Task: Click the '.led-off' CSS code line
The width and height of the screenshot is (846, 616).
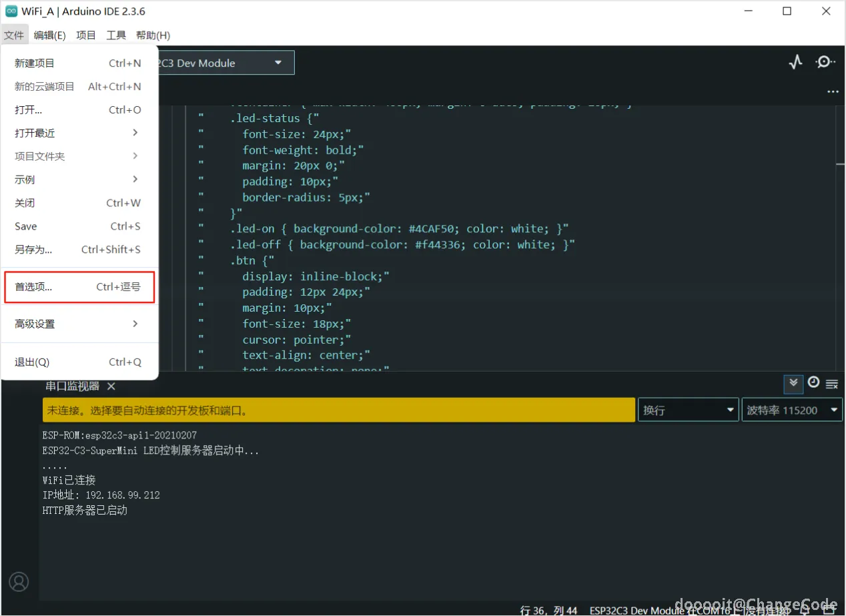Action: (x=402, y=244)
